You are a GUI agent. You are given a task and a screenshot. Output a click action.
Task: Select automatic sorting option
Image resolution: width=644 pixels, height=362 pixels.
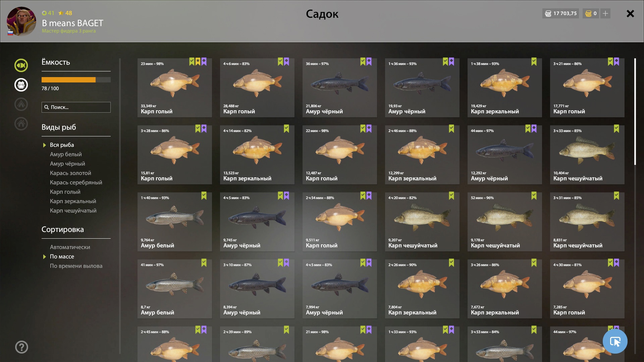pos(70,247)
